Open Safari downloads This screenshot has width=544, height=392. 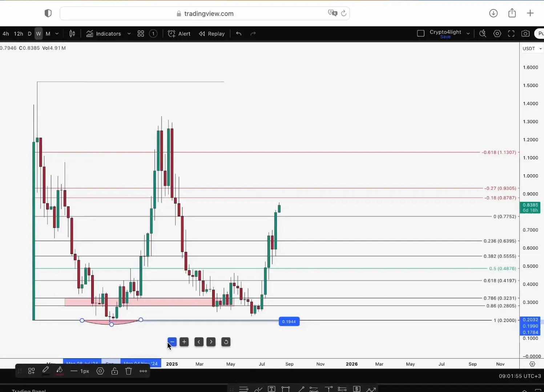[493, 13]
